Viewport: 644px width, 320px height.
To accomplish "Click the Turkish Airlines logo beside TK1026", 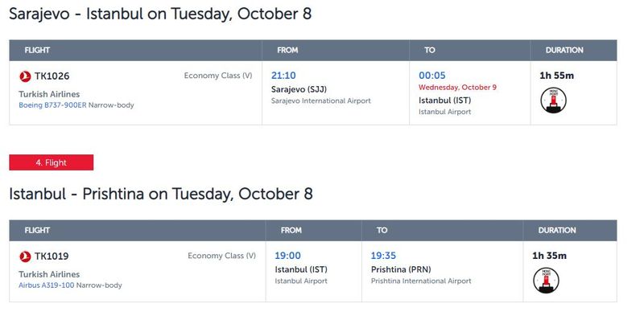I will pyautogui.click(x=25, y=76).
